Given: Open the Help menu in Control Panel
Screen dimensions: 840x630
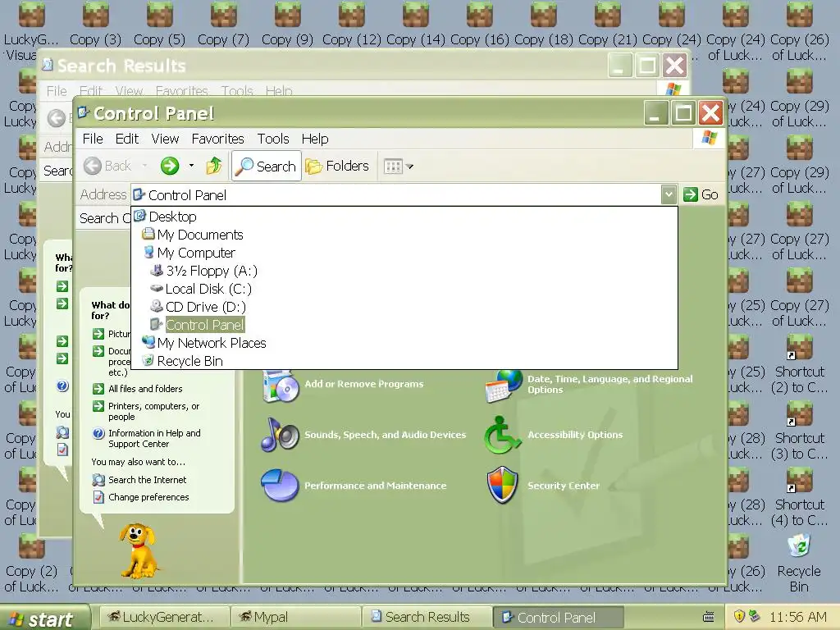Looking at the screenshot, I should coord(315,139).
